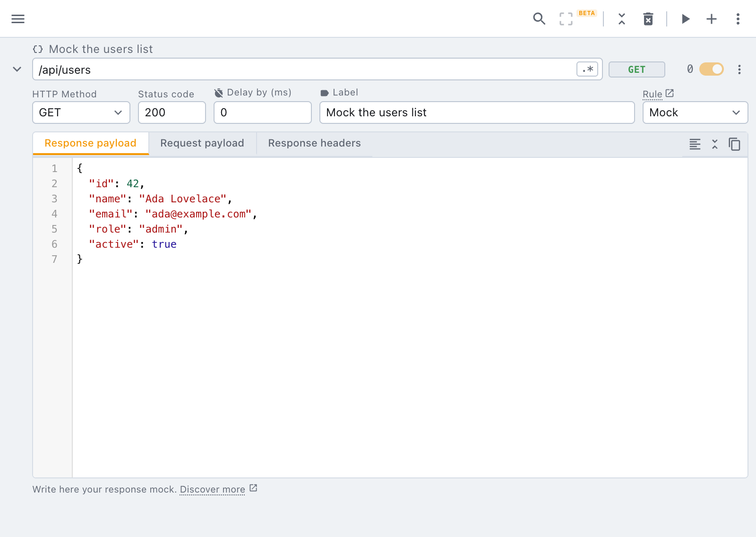Image resolution: width=756 pixels, height=537 pixels.
Task: Click the "active": true line
Action: (133, 244)
